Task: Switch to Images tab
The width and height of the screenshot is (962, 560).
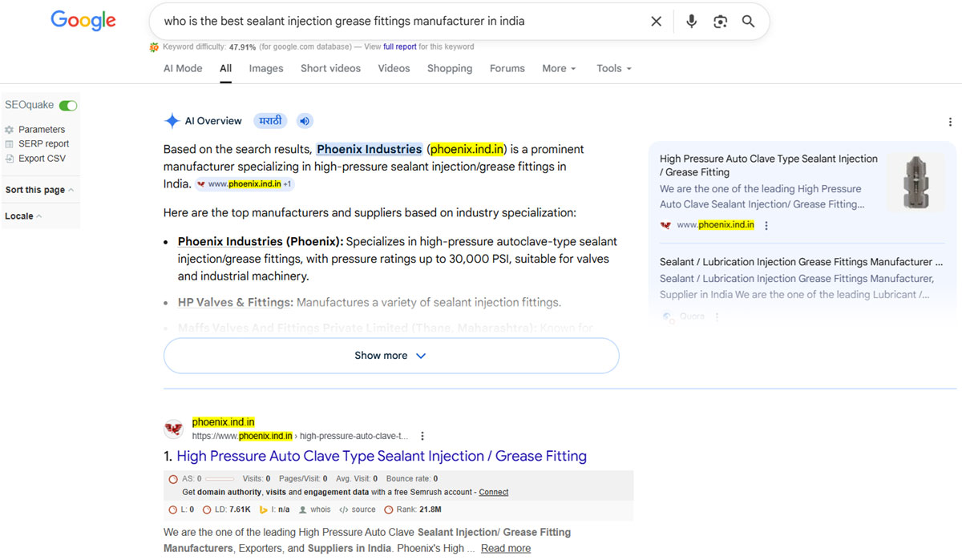Action: [266, 69]
